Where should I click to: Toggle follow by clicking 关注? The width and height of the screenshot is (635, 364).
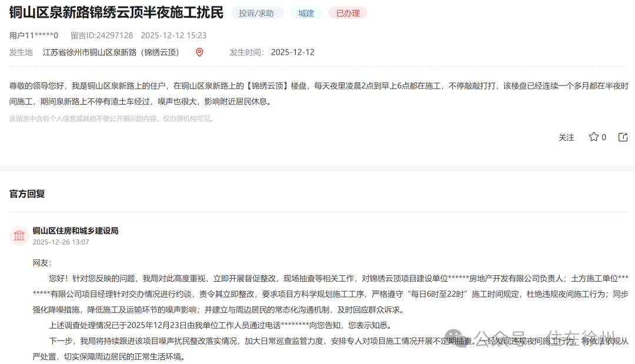coord(566,136)
